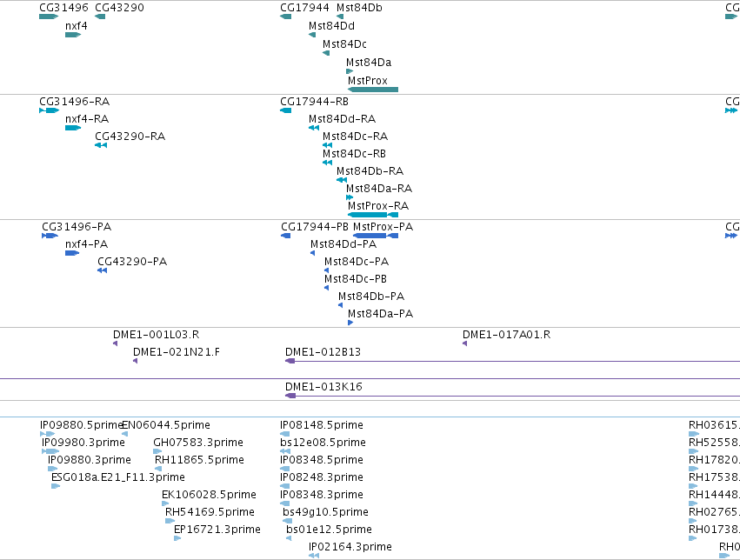Select the Mst84Dd gene label
The width and height of the screenshot is (740, 560).
coord(331,26)
